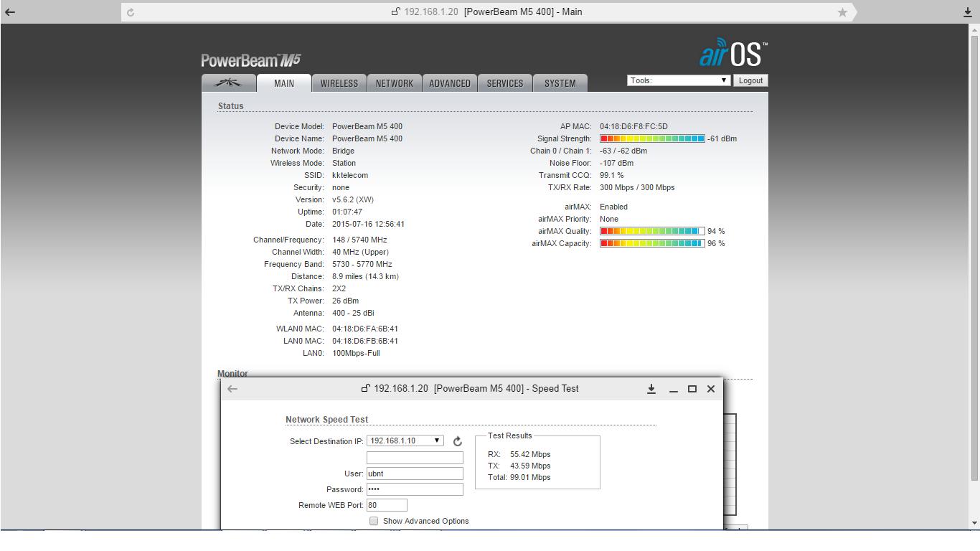Open the NETWORK tab
Image resolution: width=980 pixels, height=551 pixels.
pos(395,83)
